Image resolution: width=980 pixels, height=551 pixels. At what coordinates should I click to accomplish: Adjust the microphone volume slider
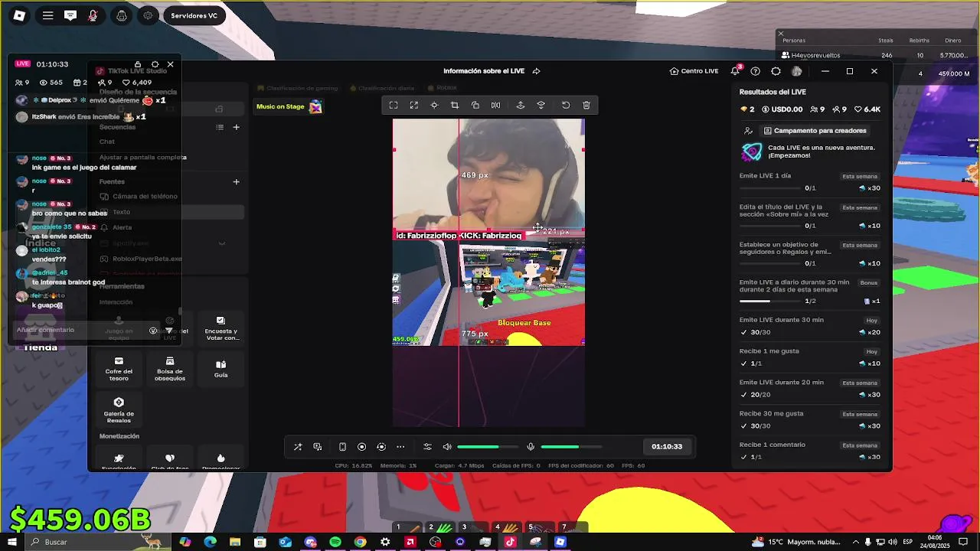click(571, 447)
